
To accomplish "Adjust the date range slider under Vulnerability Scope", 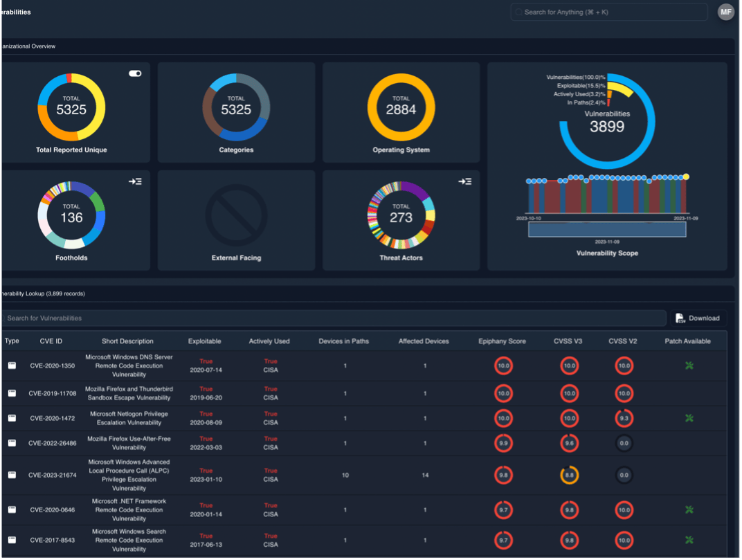I will (606, 229).
